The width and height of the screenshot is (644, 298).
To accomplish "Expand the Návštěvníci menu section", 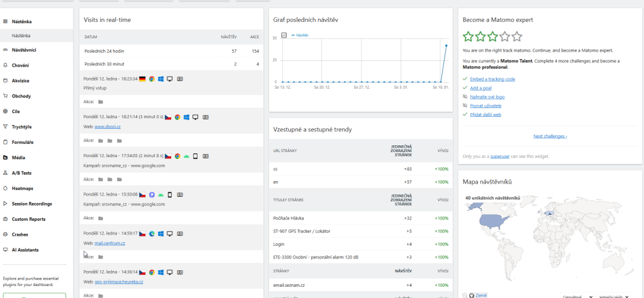I will click(x=24, y=50).
